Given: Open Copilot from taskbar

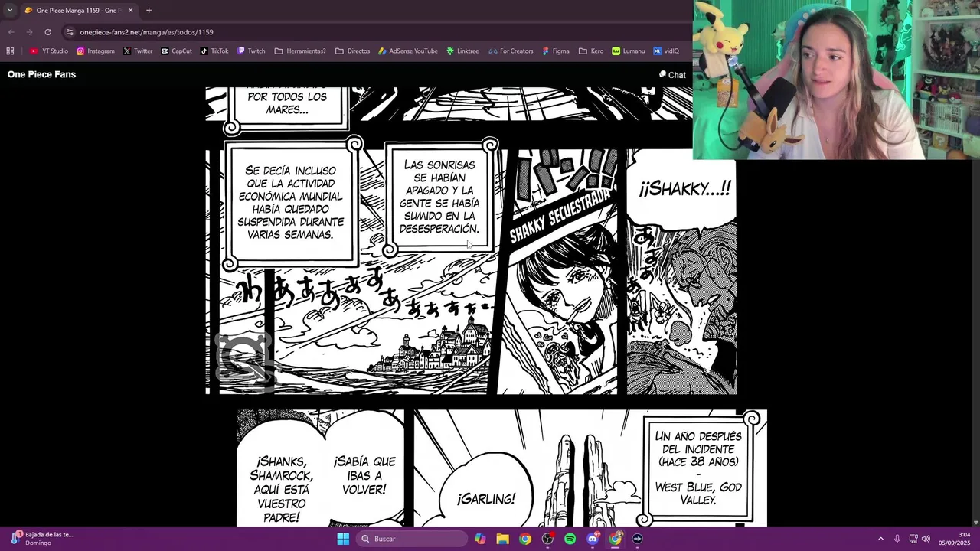Looking at the screenshot, I should point(480,539).
